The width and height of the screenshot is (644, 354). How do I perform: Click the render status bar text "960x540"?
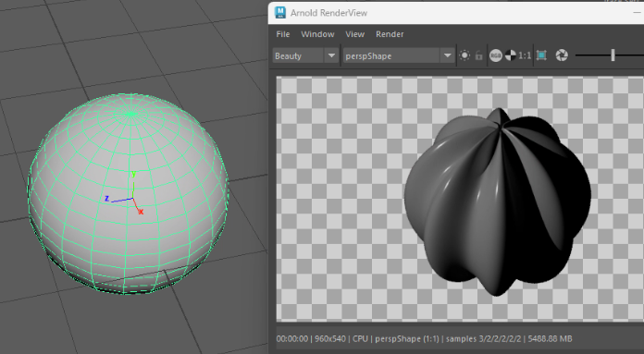tap(329, 339)
